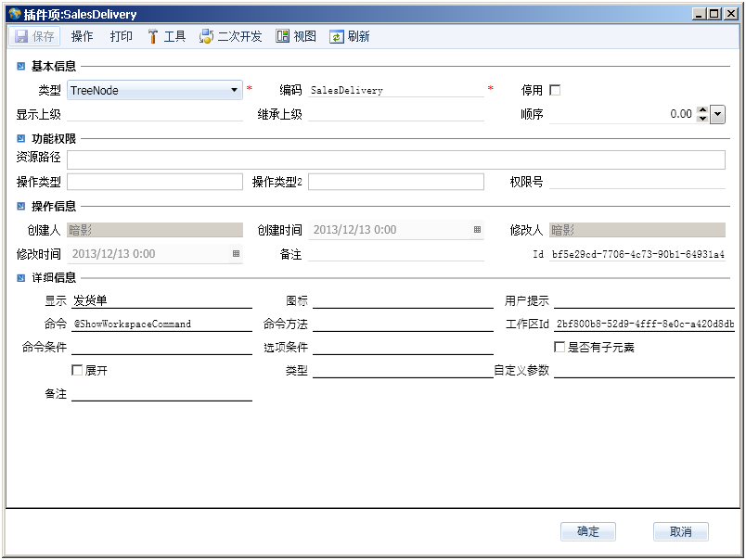
Task: Click the 继承上级 input field
Action: click(x=396, y=114)
